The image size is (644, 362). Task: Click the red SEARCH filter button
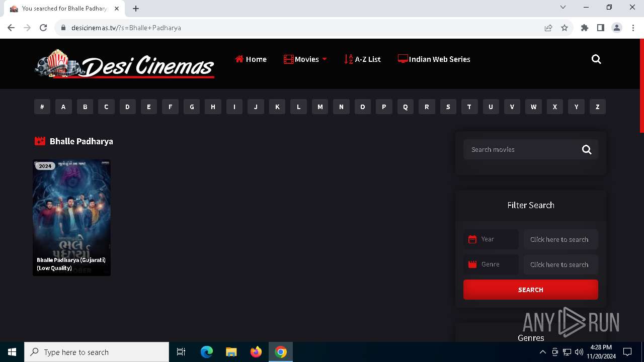(x=531, y=290)
